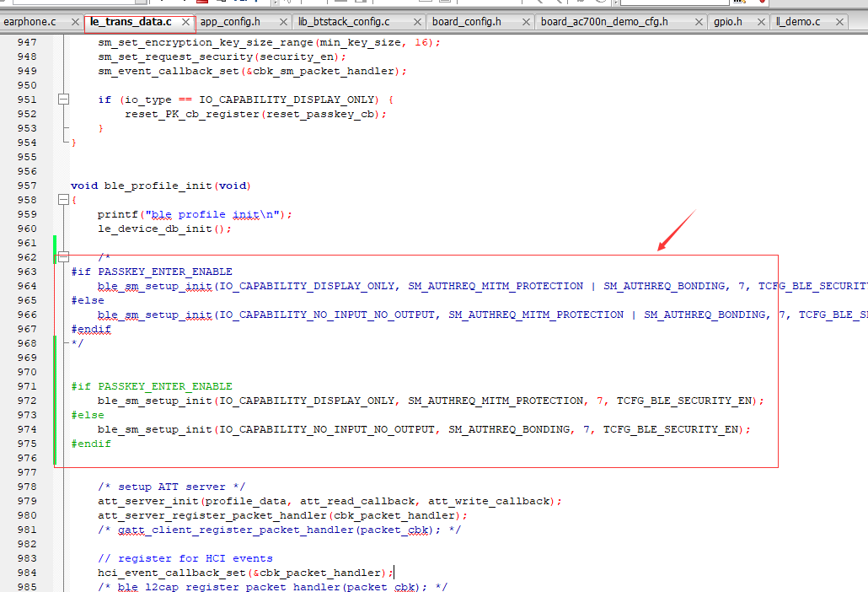Open the app_config.h tab
Viewport: 868px width, 592px height.
pyautogui.click(x=230, y=22)
